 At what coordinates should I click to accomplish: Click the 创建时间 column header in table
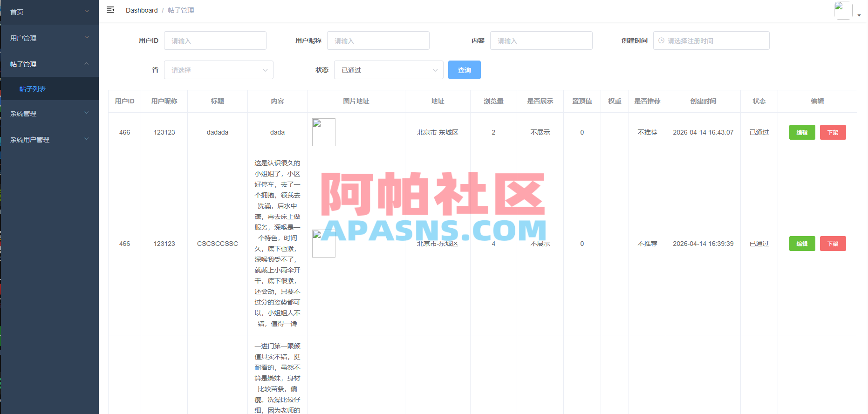[x=703, y=101]
